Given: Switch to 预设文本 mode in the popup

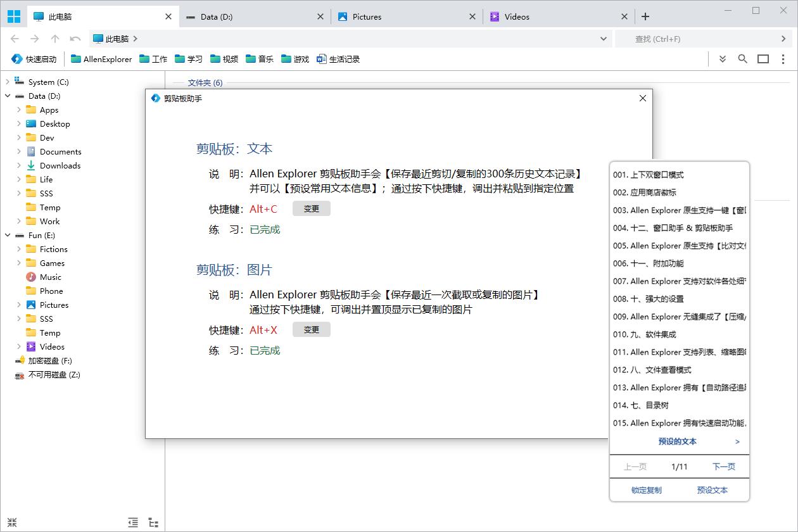Looking at the screenshot, I should pyautogui.click(x=712, y=490).
